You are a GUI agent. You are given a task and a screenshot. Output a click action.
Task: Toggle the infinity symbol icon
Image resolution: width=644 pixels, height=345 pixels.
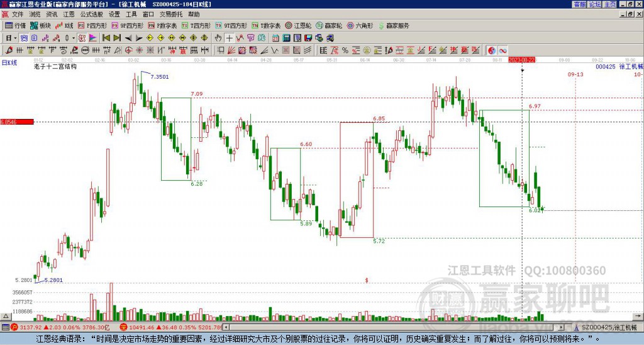[502, 50]
